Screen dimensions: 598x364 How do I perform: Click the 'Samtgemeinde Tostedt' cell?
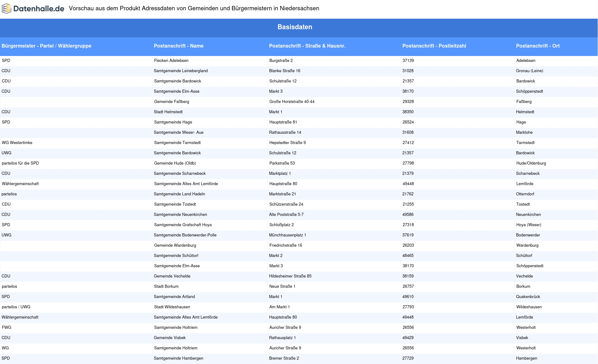(x=210, y=204)
